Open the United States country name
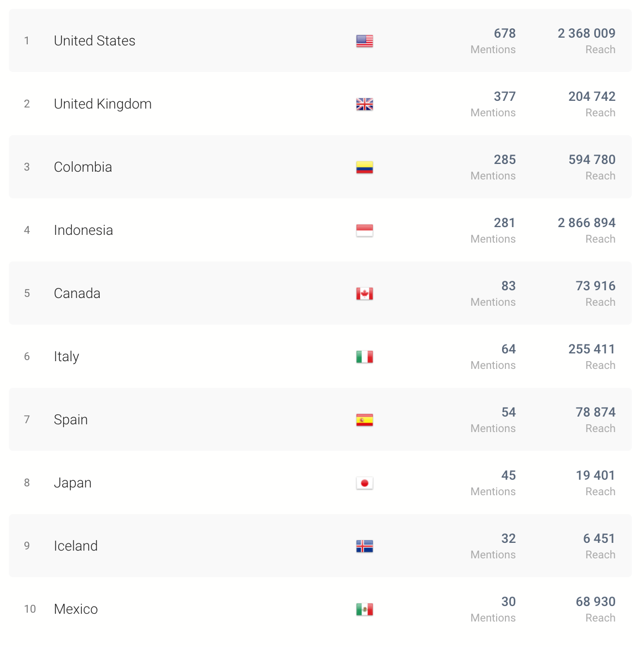 coord(95,41)
